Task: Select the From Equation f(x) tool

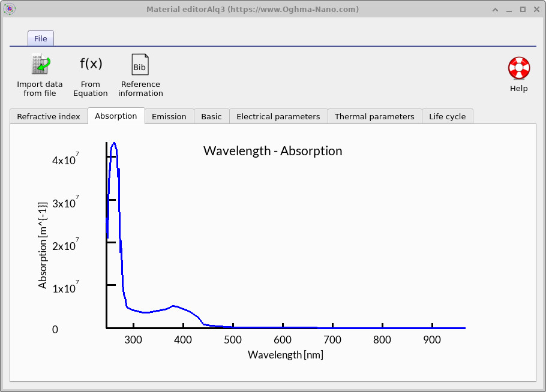Action: [x=90, y=74]
